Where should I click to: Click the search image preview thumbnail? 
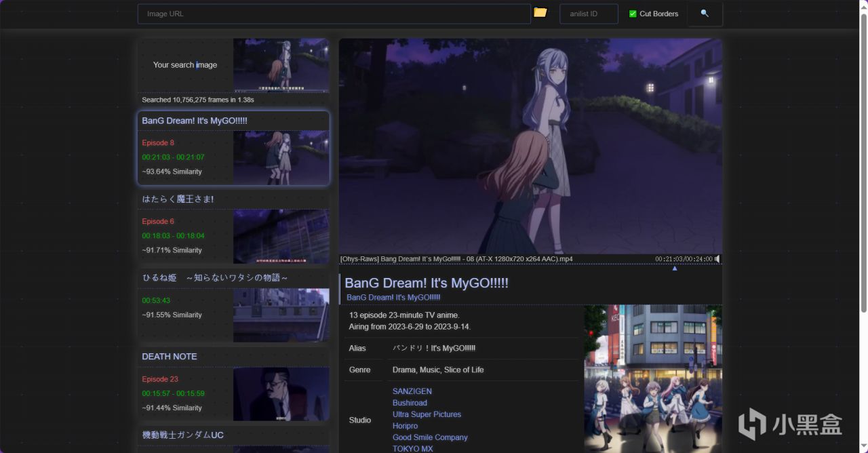coord(281,65)
